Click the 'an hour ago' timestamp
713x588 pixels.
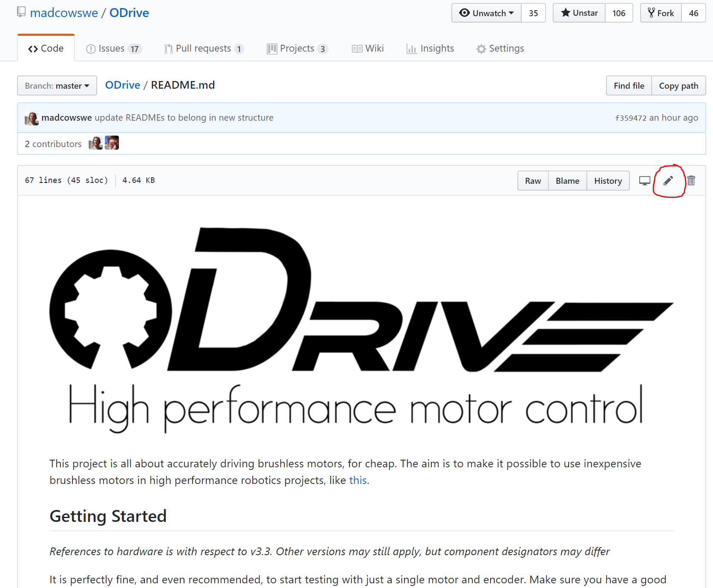(674, 118)
